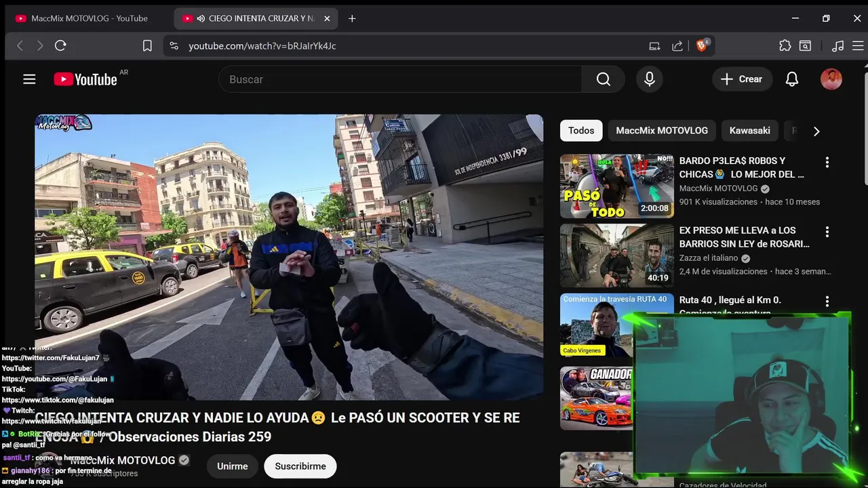Image resolution: width=868 pixels, height=488 pixels.
Task: Bookmark this page with the bookmark icon
Action: coord(147,45)
